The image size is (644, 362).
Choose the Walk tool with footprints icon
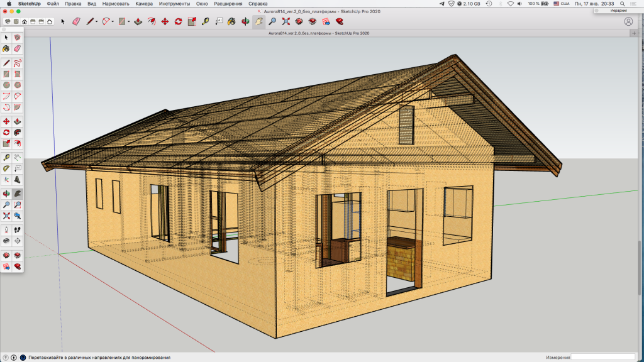[x=18, y=229]
